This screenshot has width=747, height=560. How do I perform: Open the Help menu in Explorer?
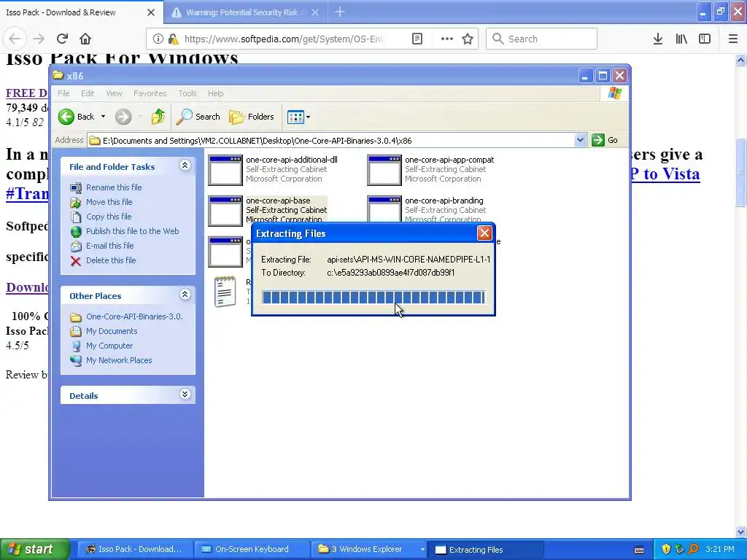point(215,93)
